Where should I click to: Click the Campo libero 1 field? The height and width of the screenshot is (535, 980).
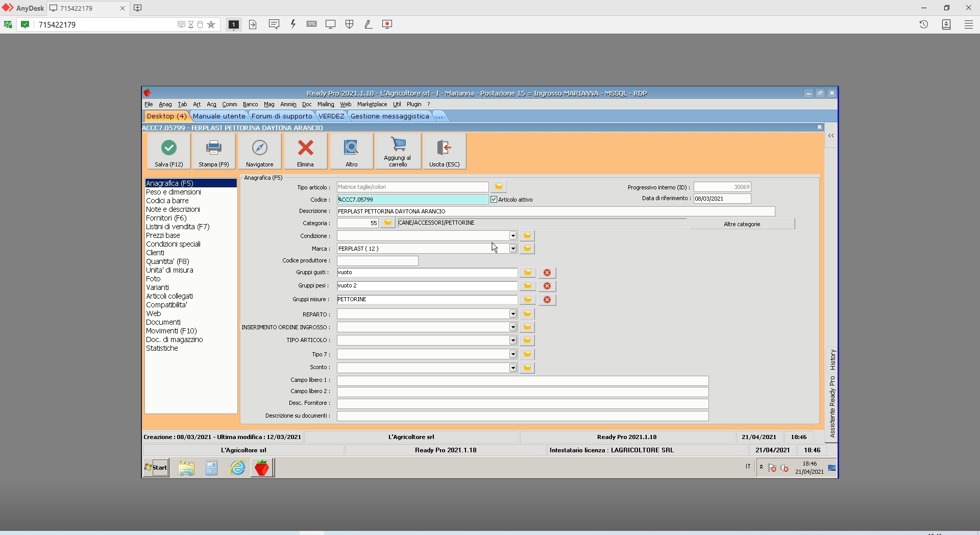pos(523,381)
